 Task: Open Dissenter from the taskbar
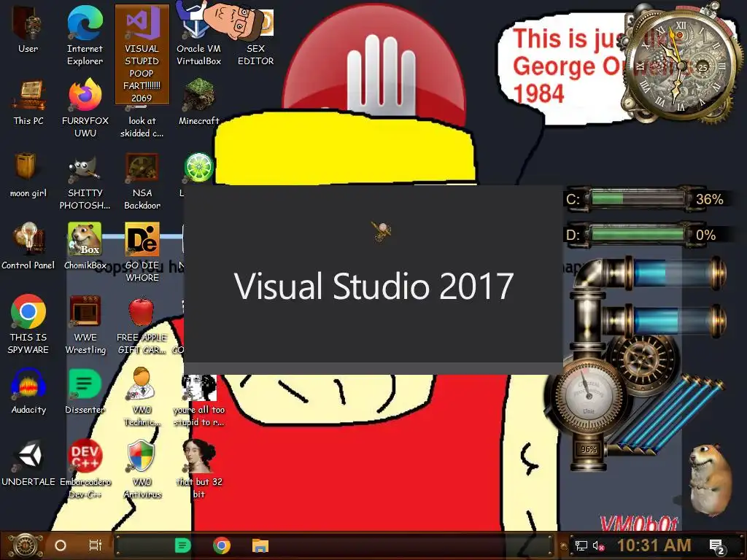pyautogui.click(x=183, y=545)
